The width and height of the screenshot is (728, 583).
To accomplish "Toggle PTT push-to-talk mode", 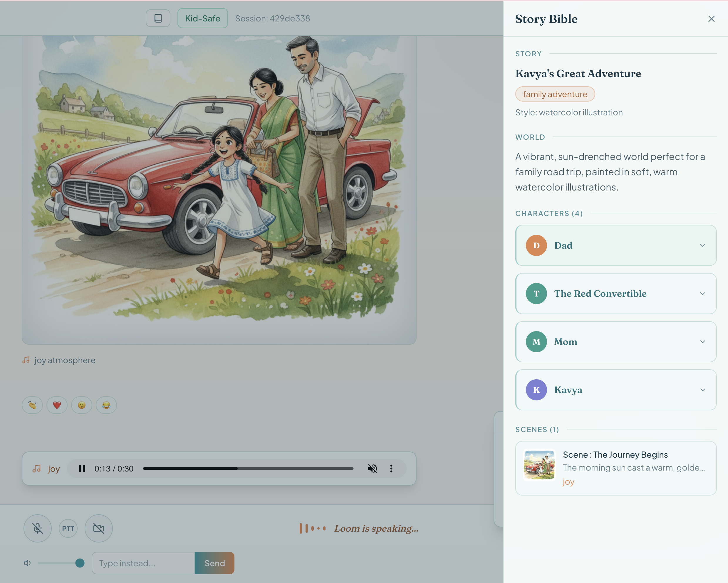I will pos(68,528).
